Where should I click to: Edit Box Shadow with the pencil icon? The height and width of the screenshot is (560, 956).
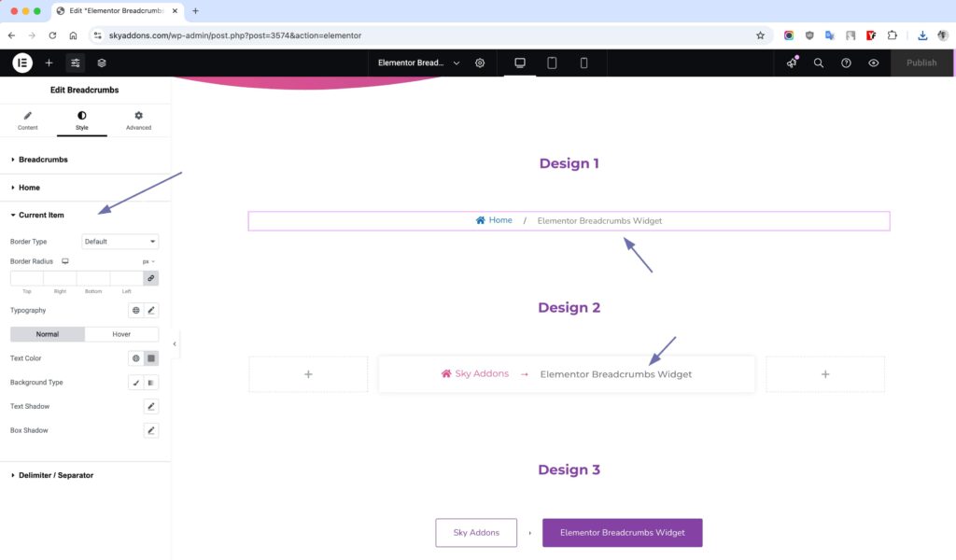click(x=151, y=430)
